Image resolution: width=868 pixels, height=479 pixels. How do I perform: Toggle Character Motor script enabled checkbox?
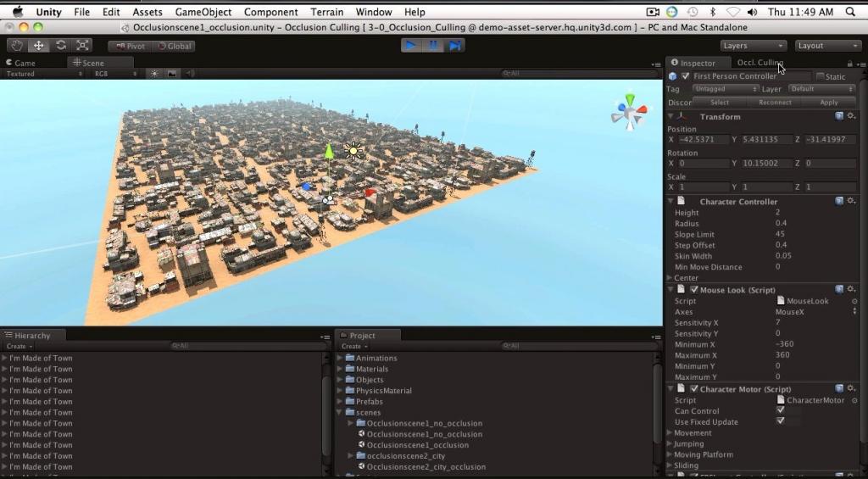[x=694, y=389]
